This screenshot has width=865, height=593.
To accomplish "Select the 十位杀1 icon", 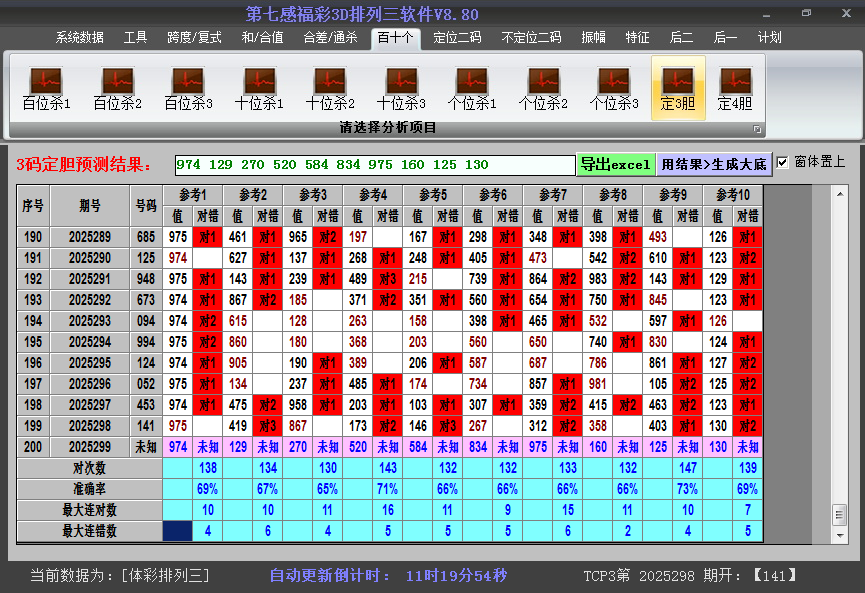I will pyautogui.click(x=258, y=83).
